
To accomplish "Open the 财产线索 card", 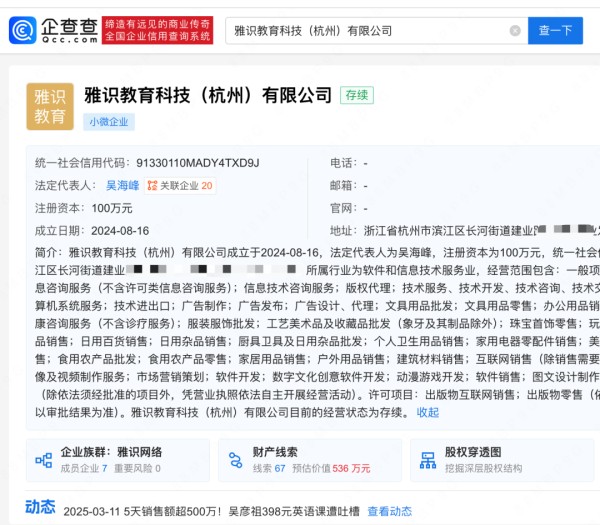I will 310,460.
